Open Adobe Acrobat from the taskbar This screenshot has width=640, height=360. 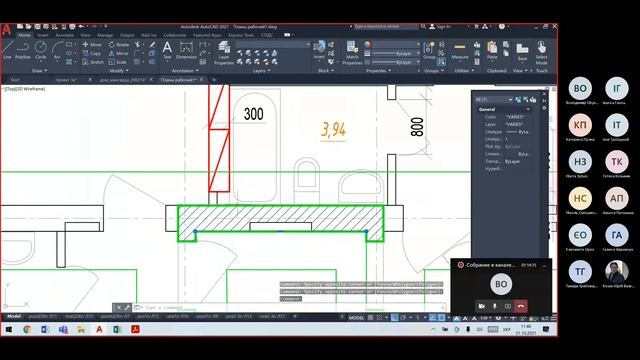(135, 329)
